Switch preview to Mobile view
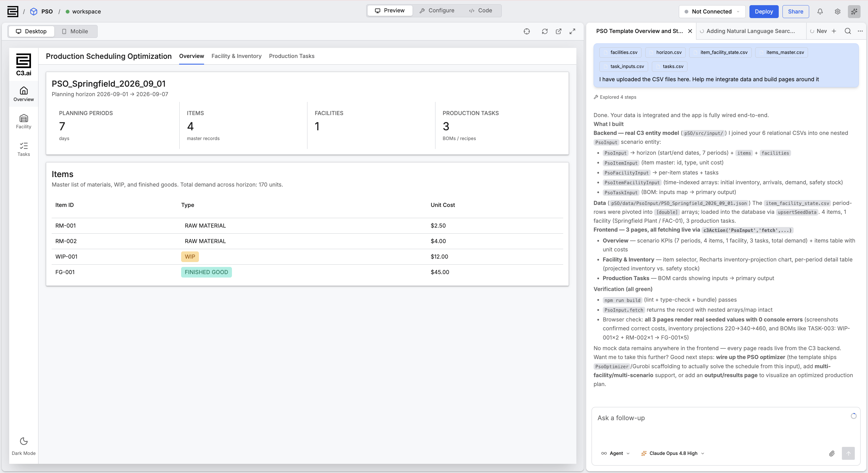Image resolution: width=868 pixels, height=473 pixels. click(x=75, y=31)
